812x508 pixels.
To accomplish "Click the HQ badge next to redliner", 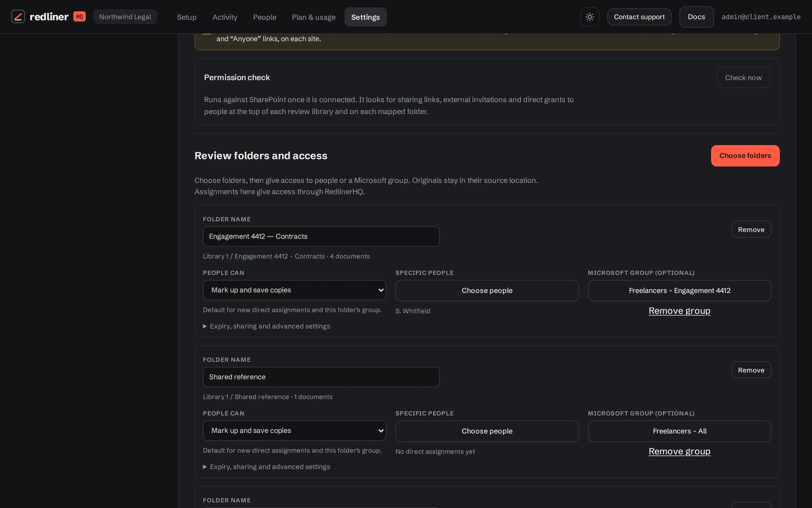I will tap(80, 16).
